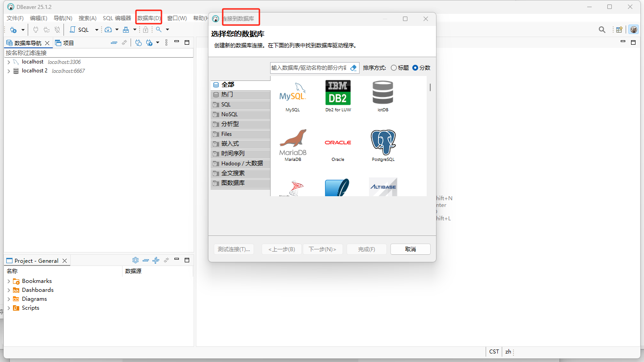The width and height of the screenshot is (644, 362).
Task: Click the magnifier search icon in main toolbar
Action: tap(159, 29)
